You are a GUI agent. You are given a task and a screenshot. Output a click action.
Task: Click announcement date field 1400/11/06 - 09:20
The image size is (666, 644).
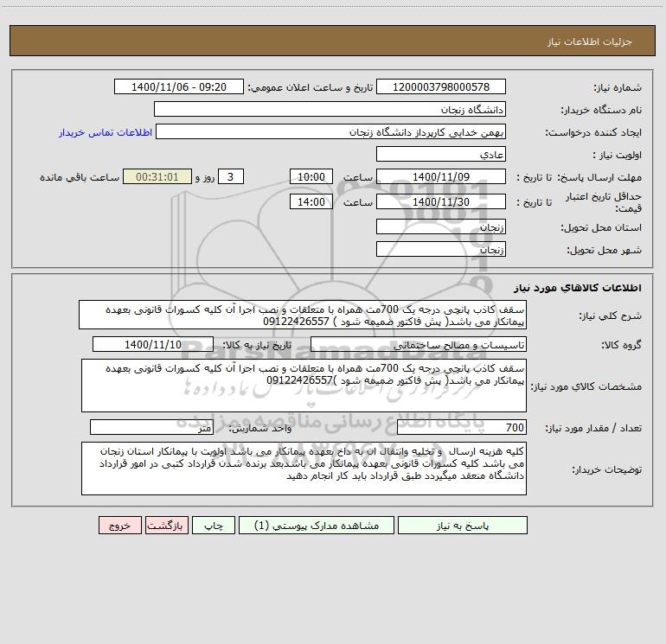click(x=179, y=86)
